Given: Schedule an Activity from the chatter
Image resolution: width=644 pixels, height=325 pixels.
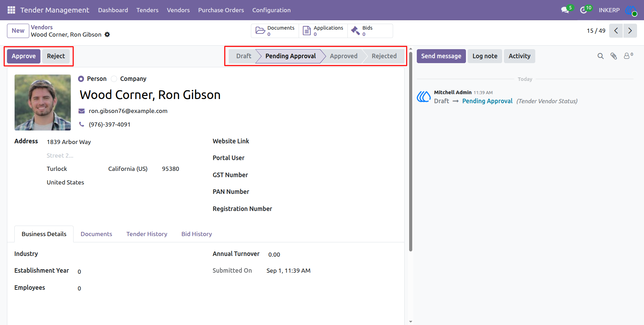Looking at the screenshot, I should [519, 56].
